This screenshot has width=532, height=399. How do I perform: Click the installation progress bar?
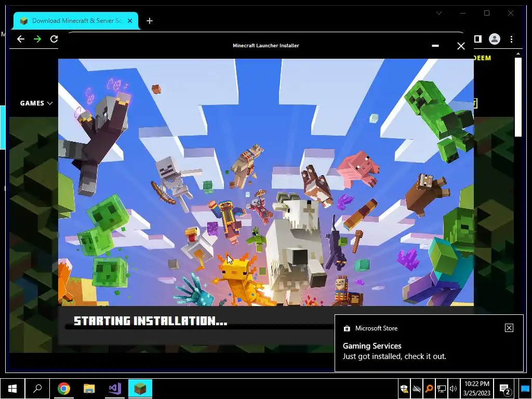tap(200, 327)
